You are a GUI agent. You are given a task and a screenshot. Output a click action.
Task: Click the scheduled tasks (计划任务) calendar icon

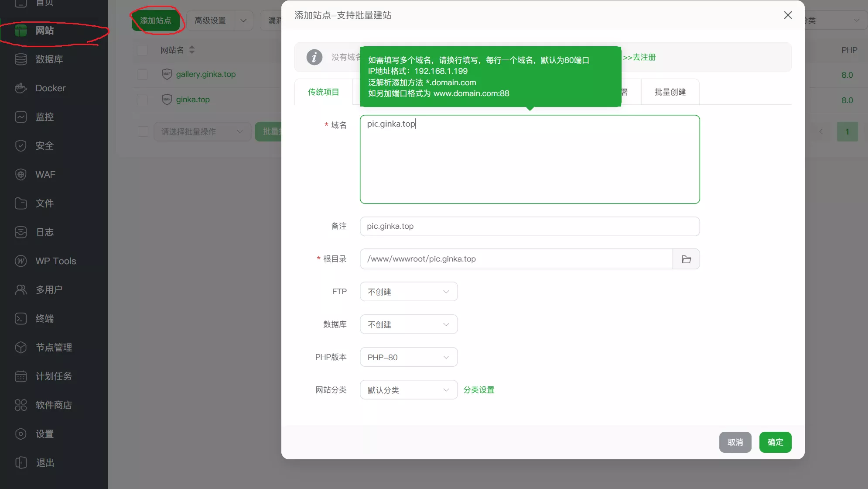(x=21, y=376)
